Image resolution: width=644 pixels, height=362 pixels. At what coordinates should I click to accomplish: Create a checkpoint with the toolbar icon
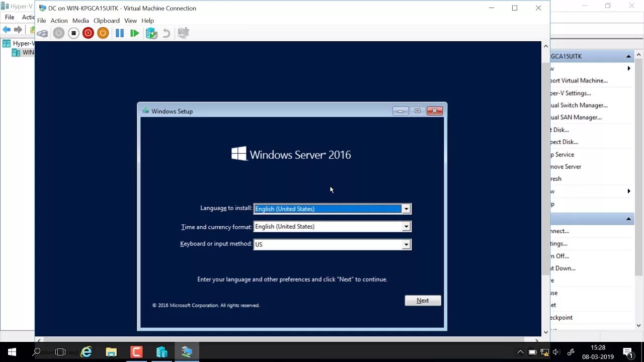point(151,33)
